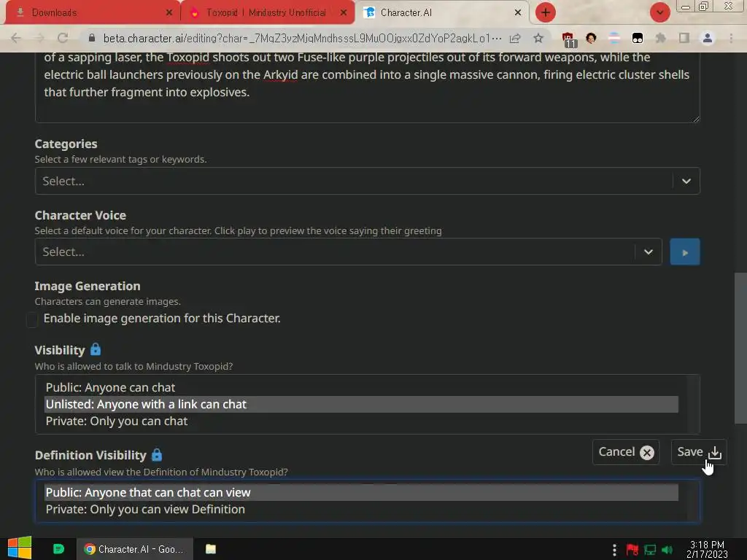Open the share page icon in address bar

click(515, 38)
